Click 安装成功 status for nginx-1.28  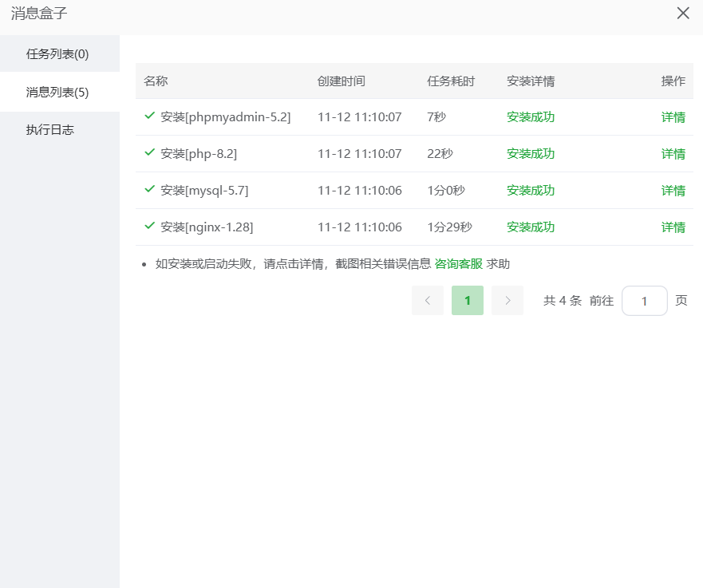[530, 227]
